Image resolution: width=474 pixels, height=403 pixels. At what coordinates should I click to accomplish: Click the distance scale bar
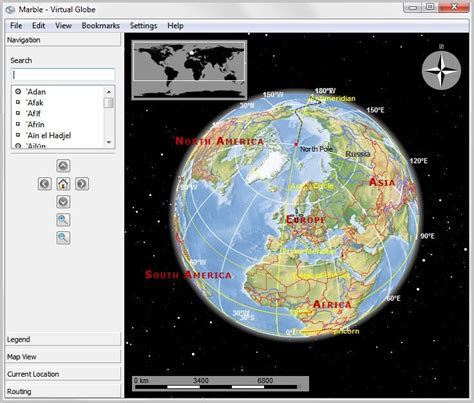[x=220, y=384]
